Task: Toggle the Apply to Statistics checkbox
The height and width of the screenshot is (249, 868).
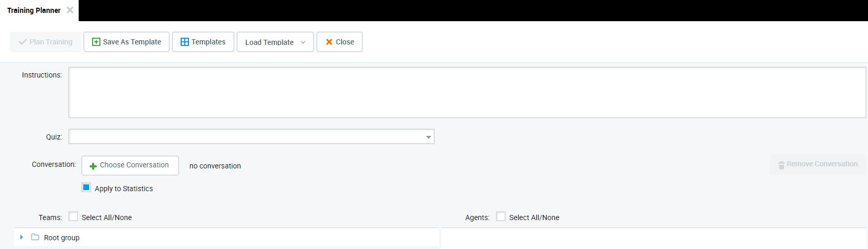Action: (86, 188)
